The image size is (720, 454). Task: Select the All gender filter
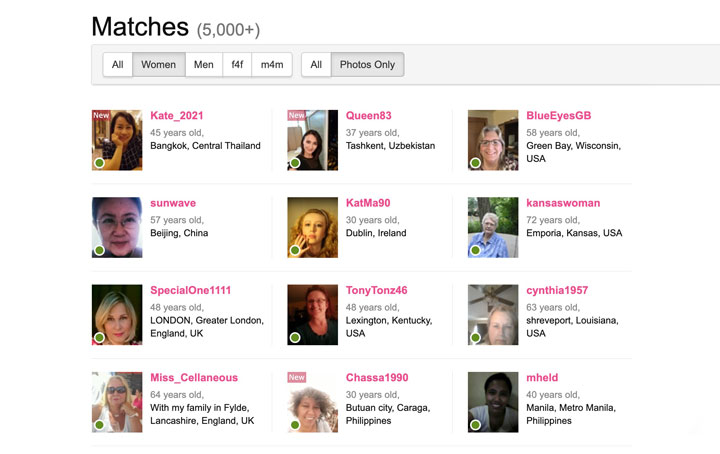(118, 65)
